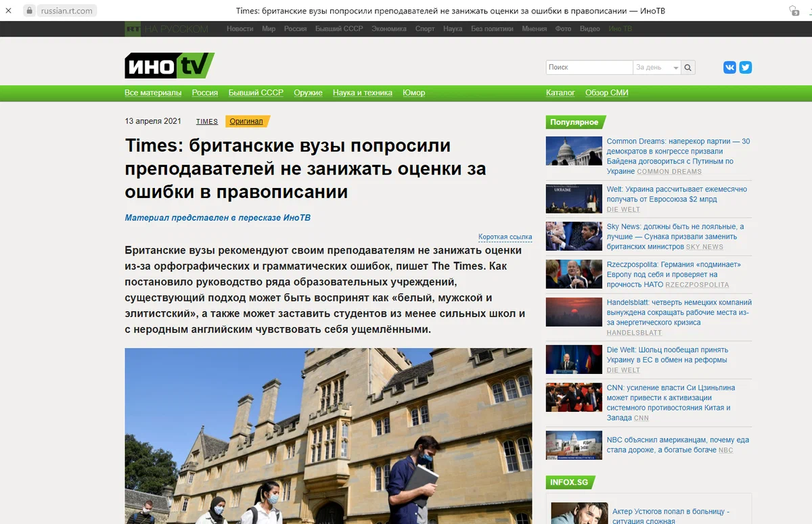Click the TIMES source link beside the date
Screen dimensions: 812x524
pyautogui.click(x=207, y=122)
